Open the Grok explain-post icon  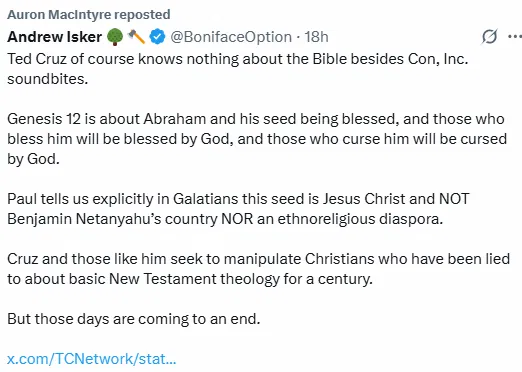[489, 36]
